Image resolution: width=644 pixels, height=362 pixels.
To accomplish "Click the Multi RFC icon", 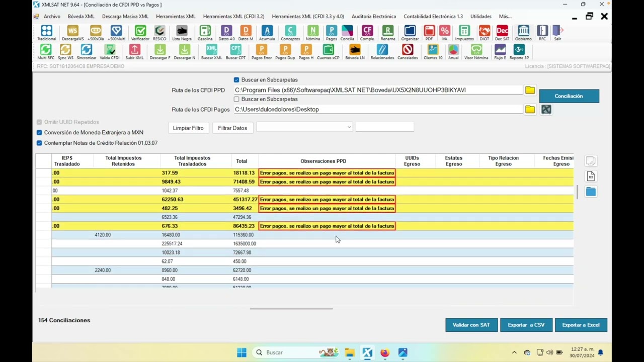I will (x=46, y=52).
